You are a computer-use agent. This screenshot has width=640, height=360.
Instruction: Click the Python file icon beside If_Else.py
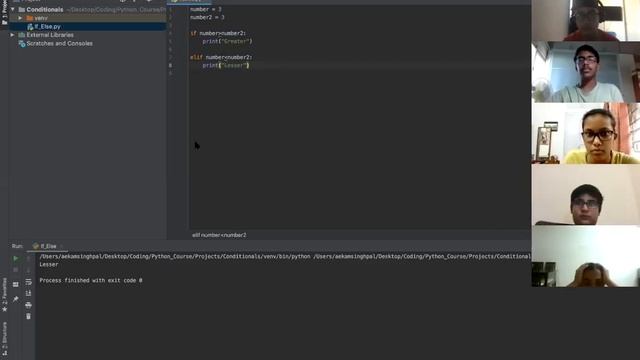tap(30, 27)
